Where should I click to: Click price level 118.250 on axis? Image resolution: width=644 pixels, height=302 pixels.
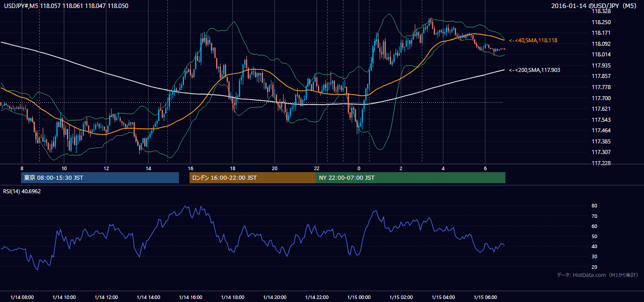tap(601, 22)
